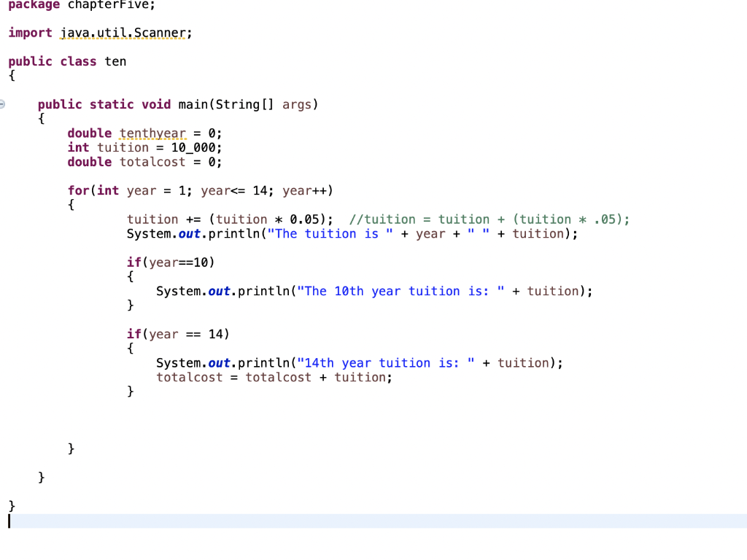Screen dimensions: 747x560
Task: Click the underlined 'tenthyear' variable
Action: pyautogui.click(x=152, y=133)
